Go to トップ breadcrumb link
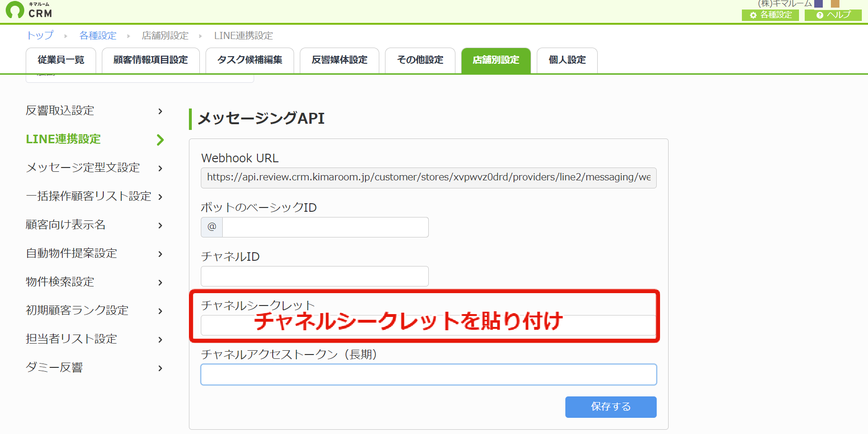Image resolution: width=868 pixels, height=434 pixels. (x=40, y=36)
